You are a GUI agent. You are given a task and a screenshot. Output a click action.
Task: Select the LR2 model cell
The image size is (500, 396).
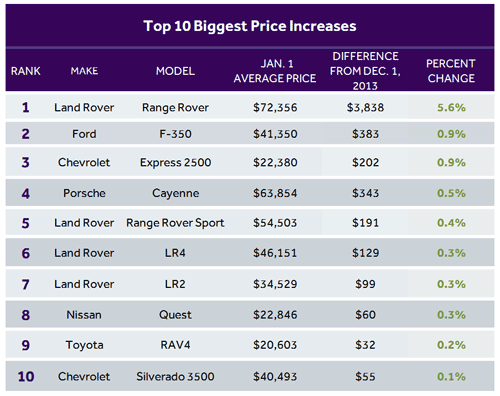point(175,284)
